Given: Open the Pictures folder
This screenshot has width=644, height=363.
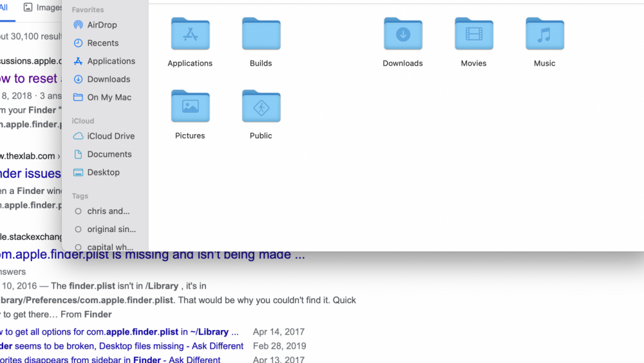Looking at the screenshot, I should tap(190, 106).
